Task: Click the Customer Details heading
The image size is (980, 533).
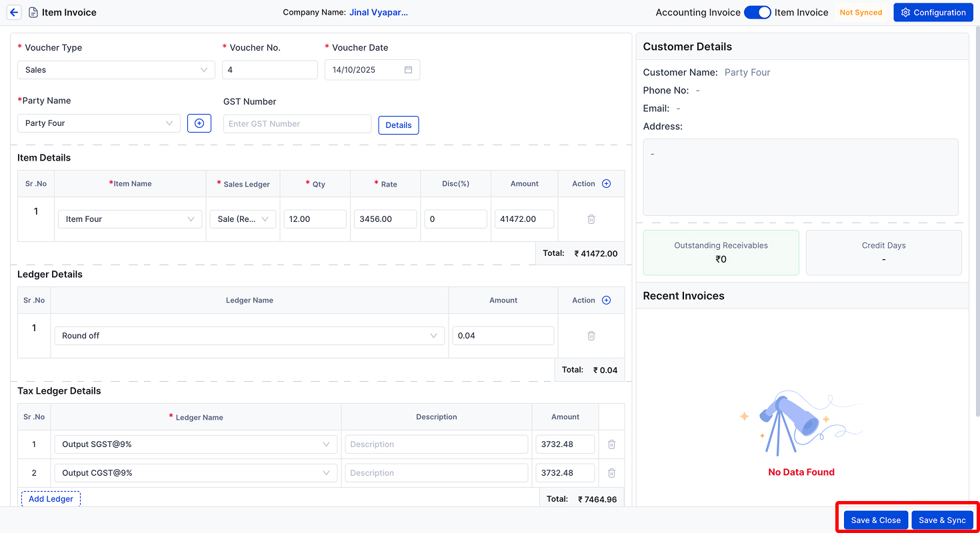Action: point(687,47)
